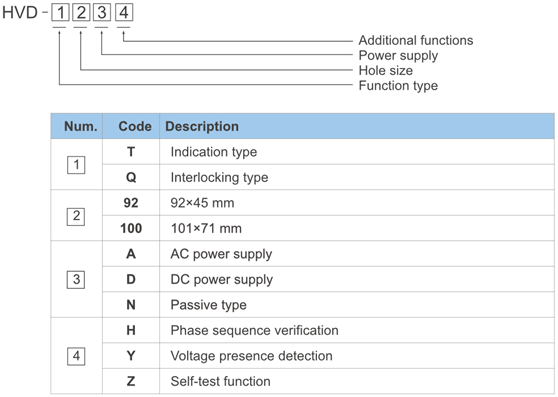The width and height of the screenshot is (558, 397).
Task: Click '101×71 mm' description
Action: (x=206, y=228)
